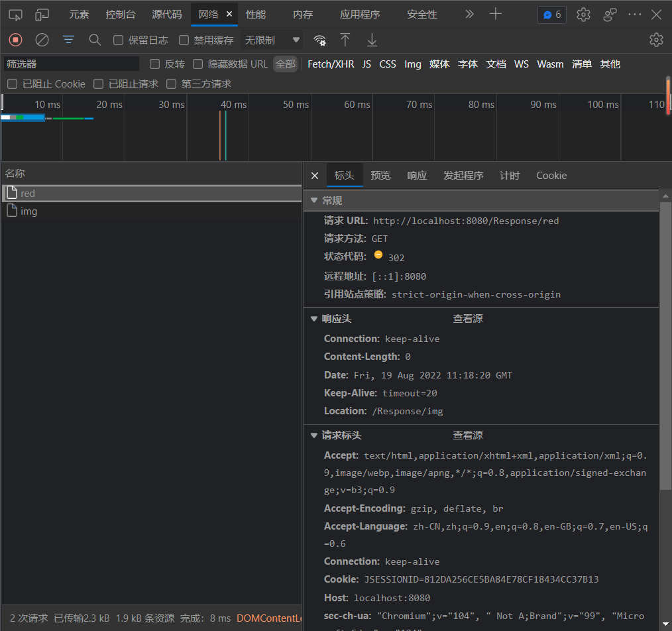Open issues counter showing 6
Screen dimensions: 672x631
[x=552, y=15]
